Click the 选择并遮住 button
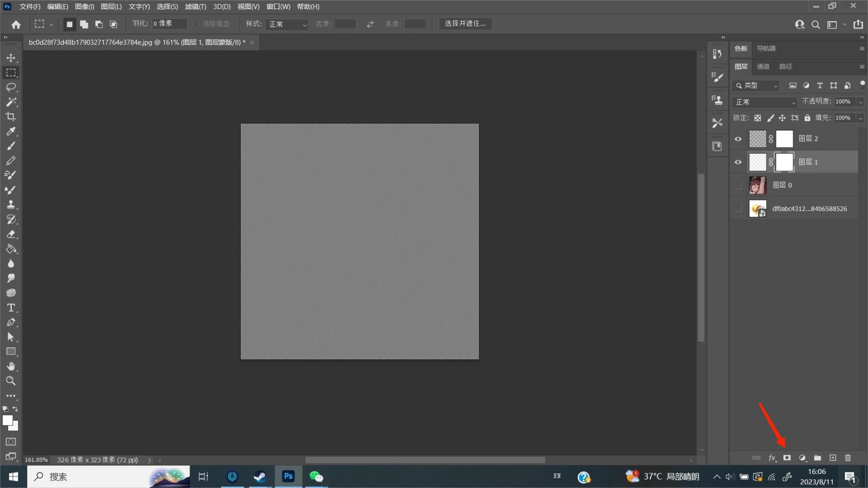The image size is (868, 488). click(x=465, y=24)
